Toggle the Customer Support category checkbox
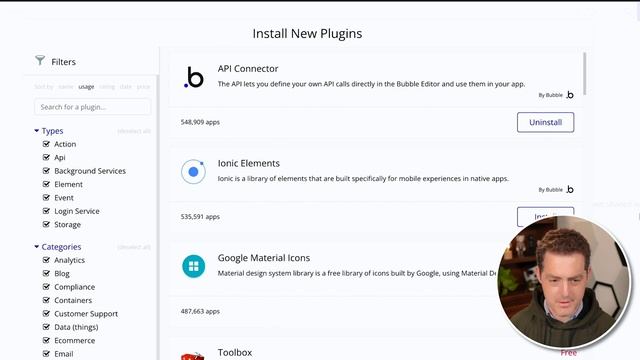Screen dimensions: 640x360 tap(46, 313)
